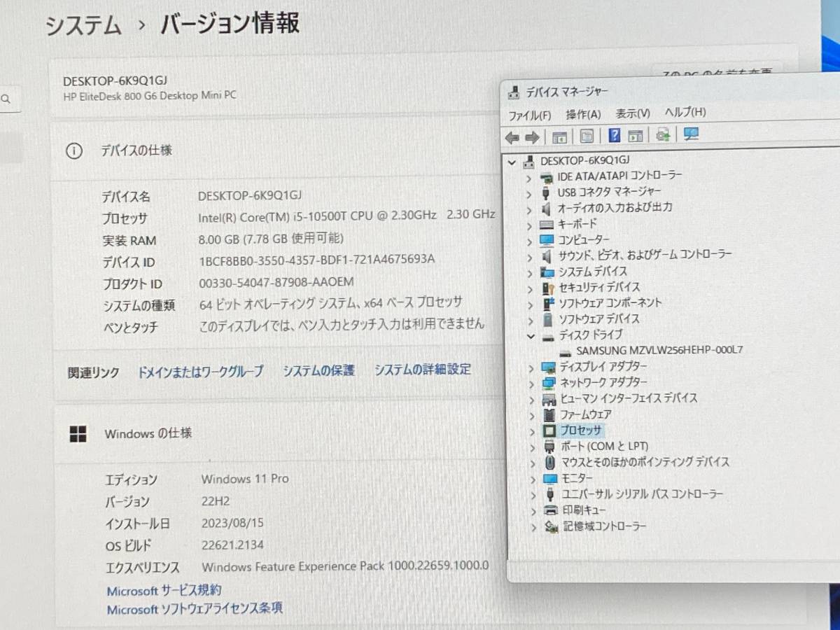Click the forward arrow in Device Manager toolbar

click(532, 136)
